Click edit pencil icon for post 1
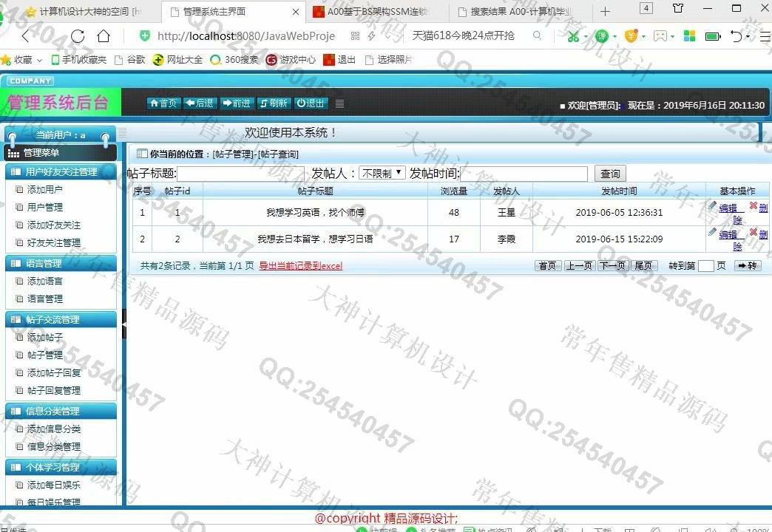 coord(713,206)
